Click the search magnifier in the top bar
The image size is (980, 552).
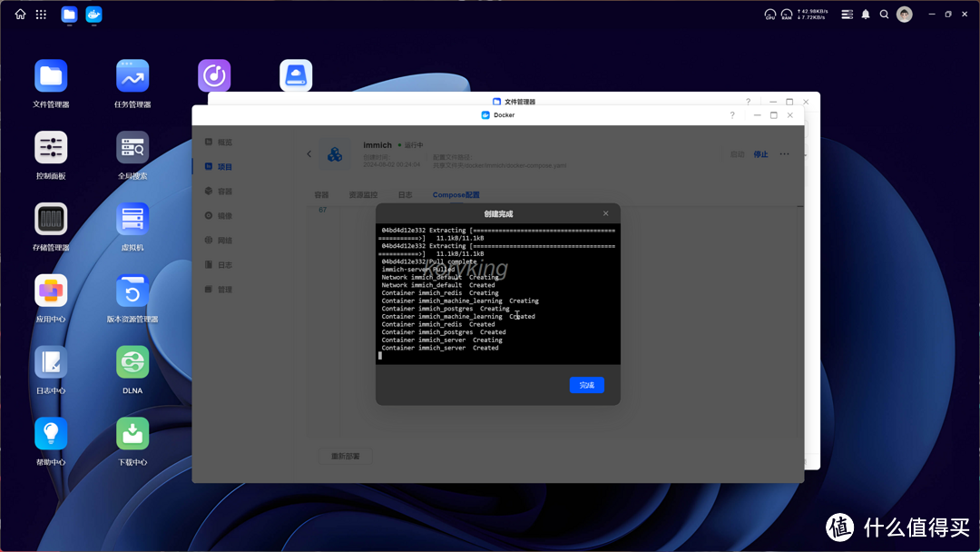885,15
